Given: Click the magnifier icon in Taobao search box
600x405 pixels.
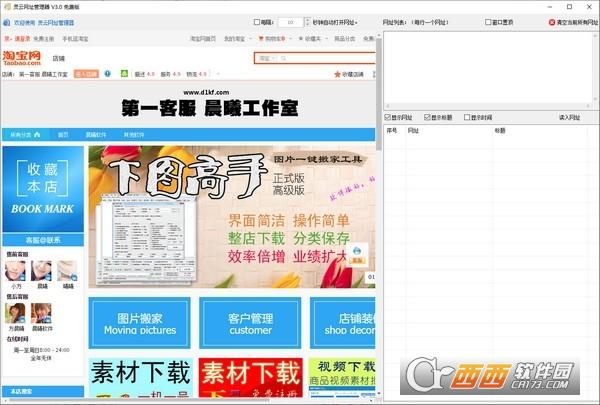Looking at the screenshot, I should click(x=284, y=58).
